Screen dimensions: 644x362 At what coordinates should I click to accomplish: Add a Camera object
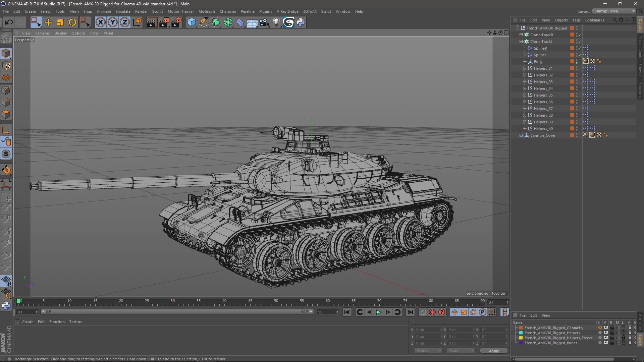pyautogui.click(x=264, y=22)
